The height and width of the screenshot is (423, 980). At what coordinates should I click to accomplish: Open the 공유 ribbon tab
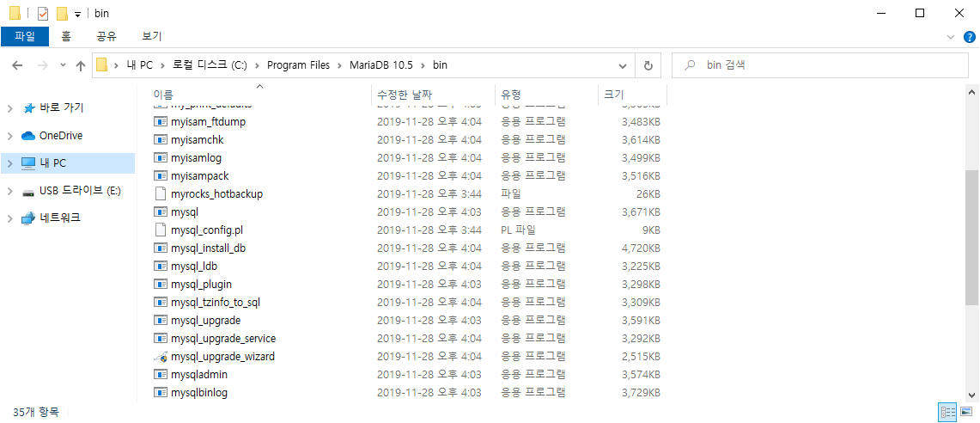pyautogui.click(x=107, y=36)
